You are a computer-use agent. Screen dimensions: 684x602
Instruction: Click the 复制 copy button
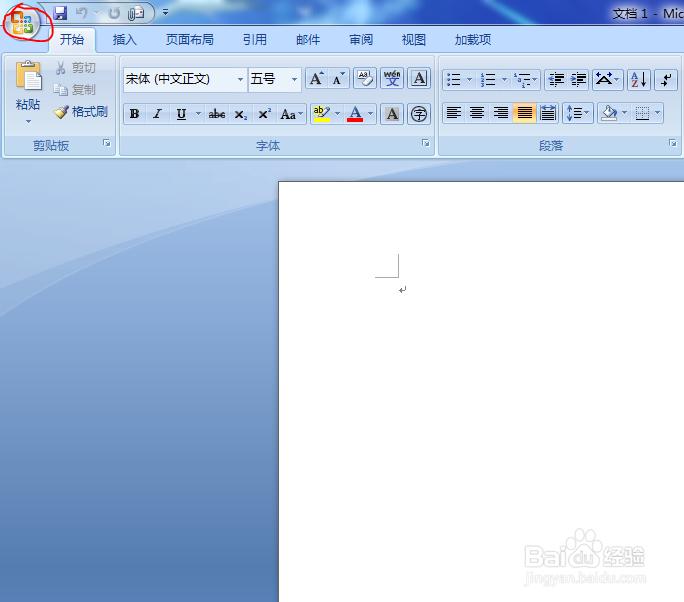pyautogui.click(x=75, y=90)
